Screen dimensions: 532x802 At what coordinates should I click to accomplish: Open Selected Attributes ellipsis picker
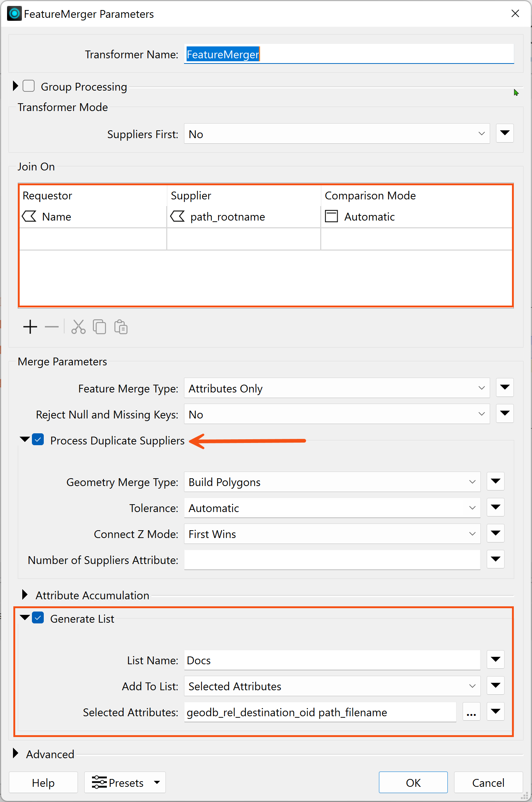point(471,712)
